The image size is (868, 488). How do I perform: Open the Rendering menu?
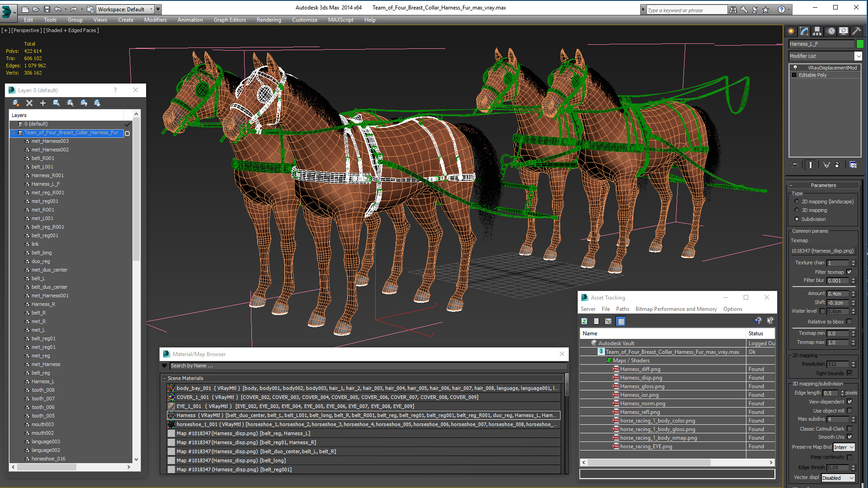[269, 20]
